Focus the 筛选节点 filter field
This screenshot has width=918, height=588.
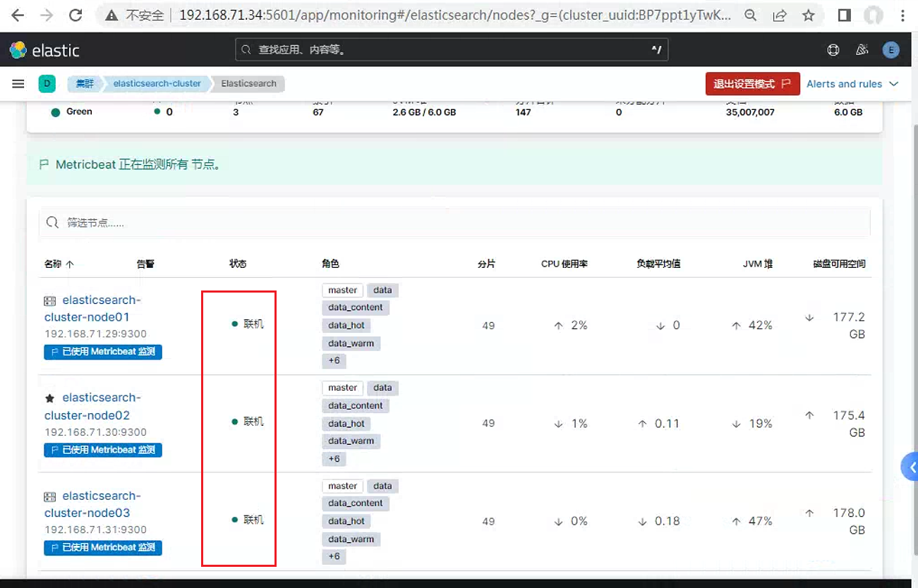pos(455,223)
